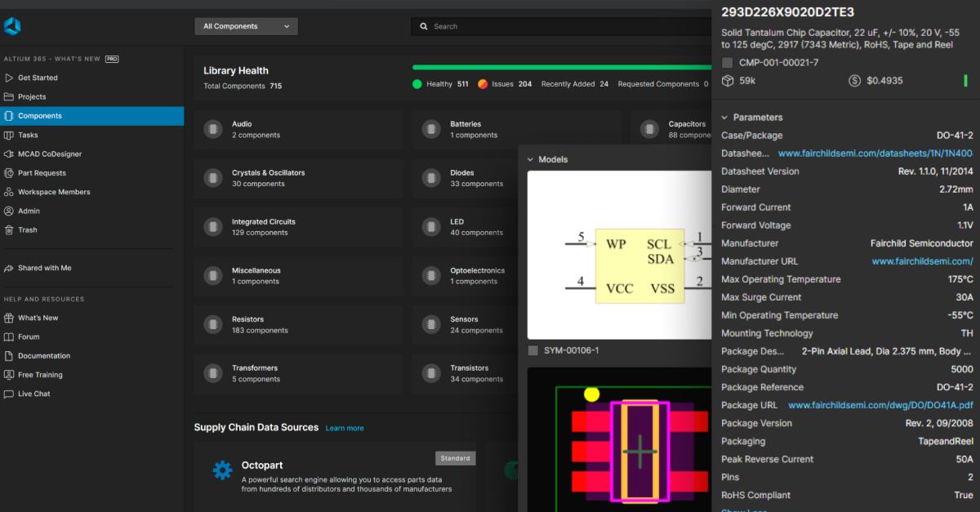The width and height of the screenshot is (980, 512).
Task: Open the fairchildsemi.com Manufacturer URL link
Action: 922,261
